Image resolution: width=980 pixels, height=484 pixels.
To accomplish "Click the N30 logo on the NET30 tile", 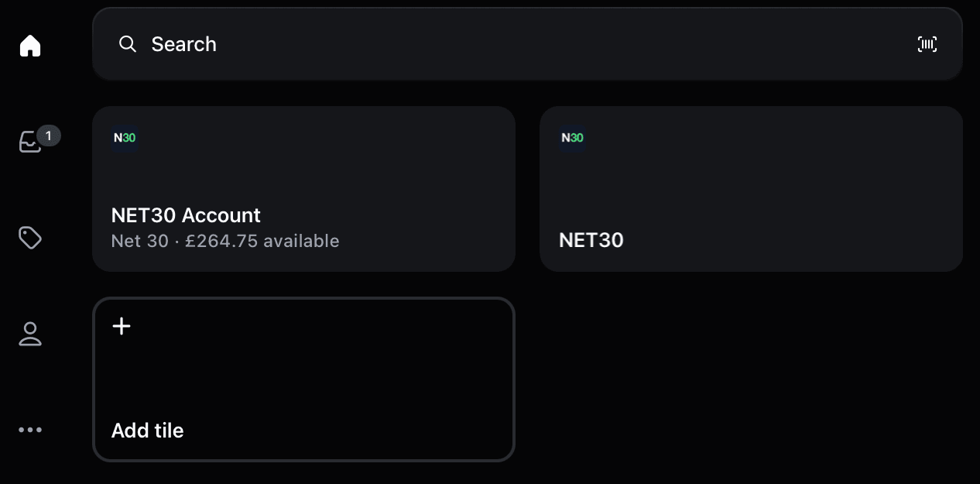I will coord(571,138).
